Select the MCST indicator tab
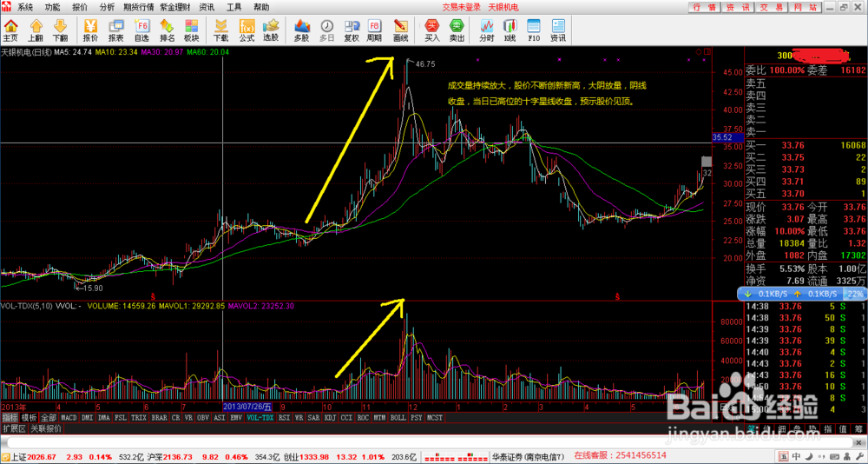868x464 pixels. point(434,417)
